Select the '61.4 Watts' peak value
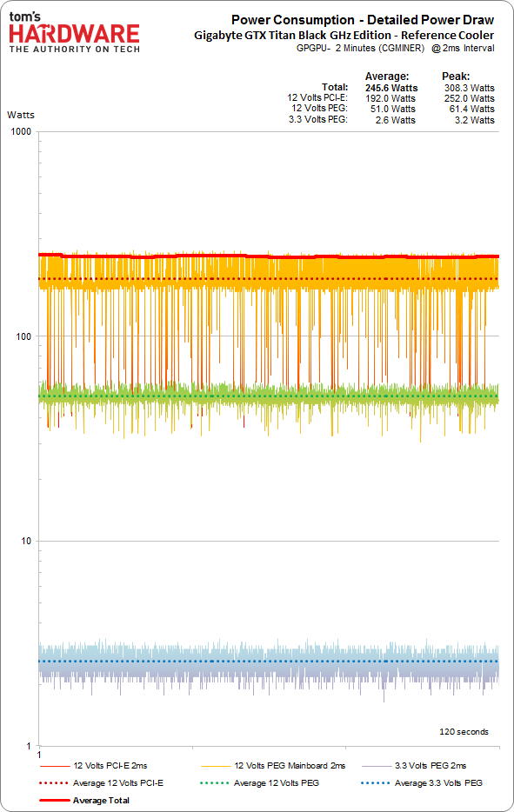 (x=472, y=109)
